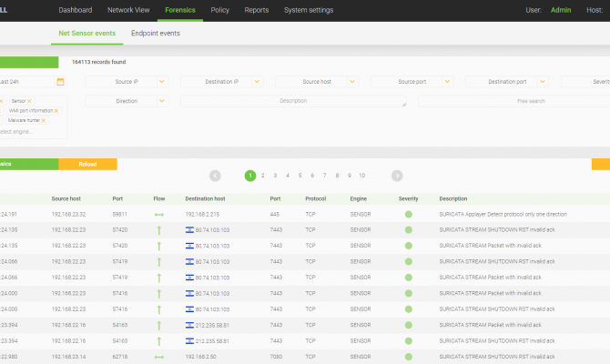Expand the Source host dropdown
This screenshot has height=364, width=610.
352,82
